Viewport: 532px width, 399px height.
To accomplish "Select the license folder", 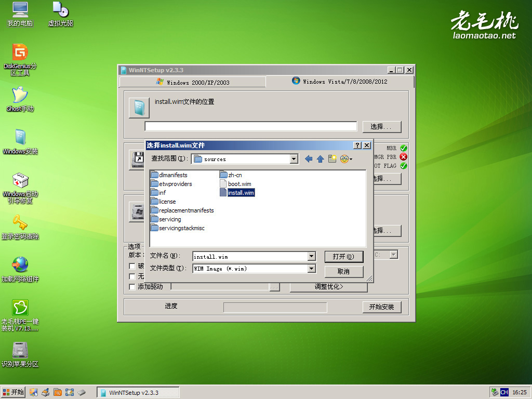I will [x=164, y=202].
